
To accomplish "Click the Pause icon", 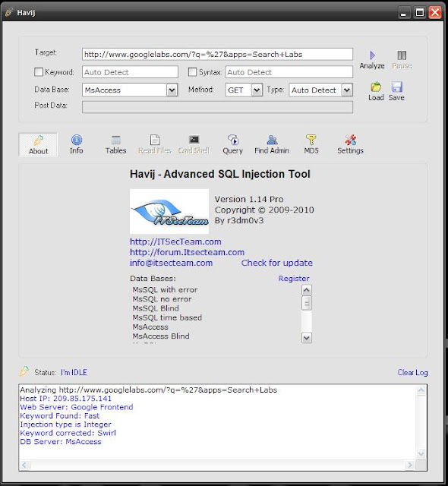I will point(402,55).
